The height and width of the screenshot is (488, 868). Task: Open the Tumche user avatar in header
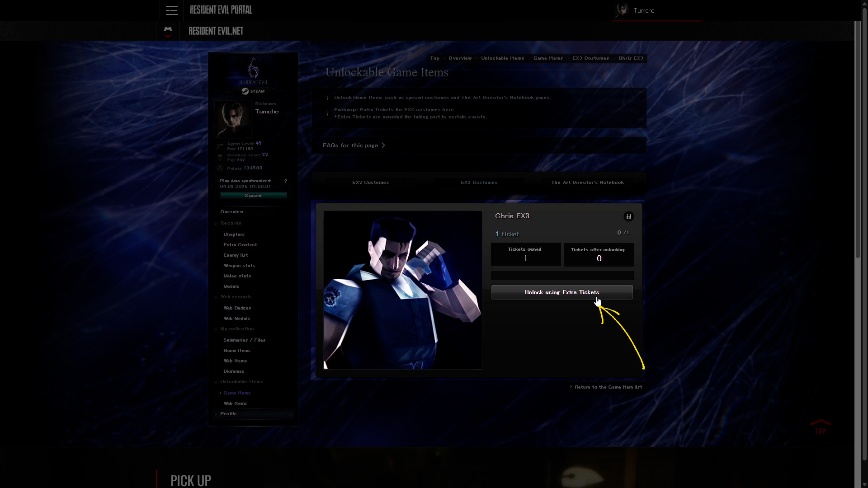[x=622, y=10]
